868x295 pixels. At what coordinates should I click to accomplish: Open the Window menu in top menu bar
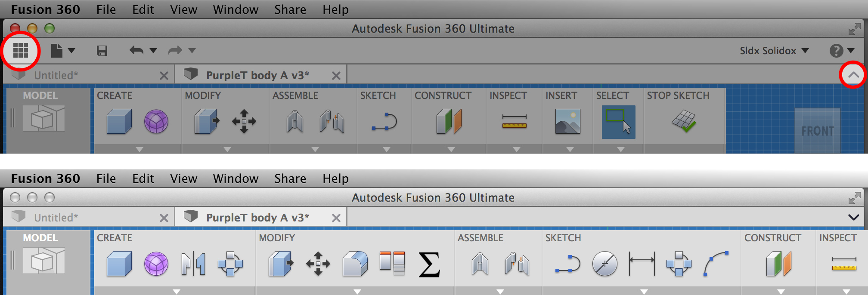pos(236,9)
